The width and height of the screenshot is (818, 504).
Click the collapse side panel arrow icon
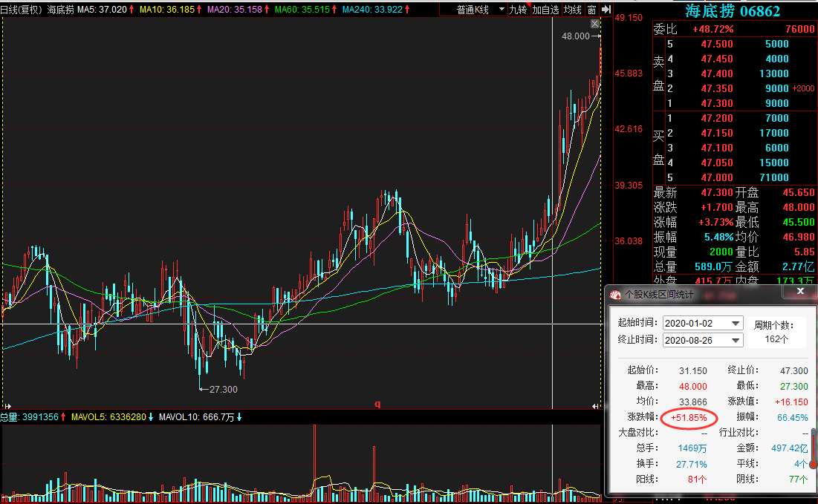tap(606, 10)
